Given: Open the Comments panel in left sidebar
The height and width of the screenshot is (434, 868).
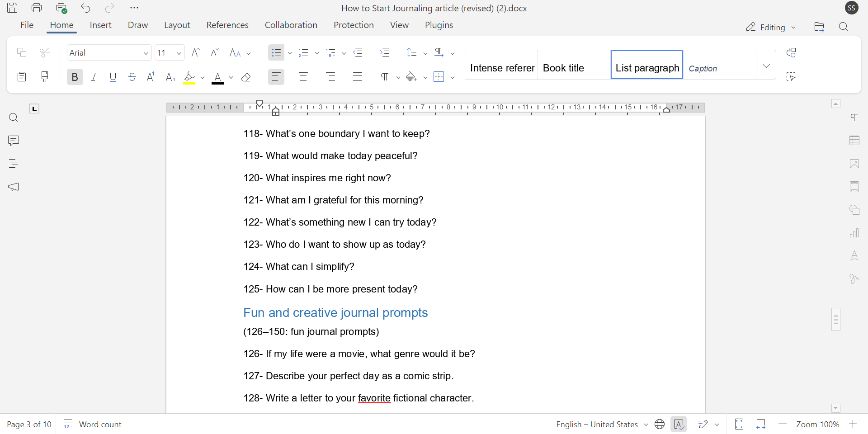Looking at the screenshot, I should 14,141.
